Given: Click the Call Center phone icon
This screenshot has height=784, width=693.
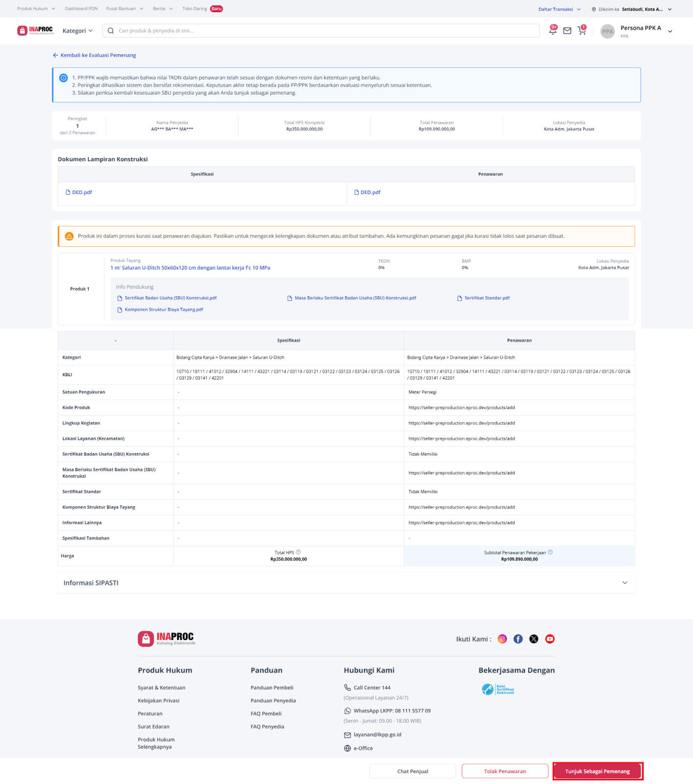Looking at the screenshot, I should pyautogui.click(x=347, y=687).
